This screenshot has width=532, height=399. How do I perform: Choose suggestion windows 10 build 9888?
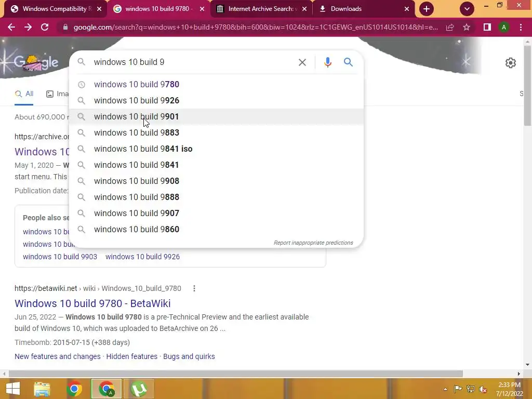216,197
